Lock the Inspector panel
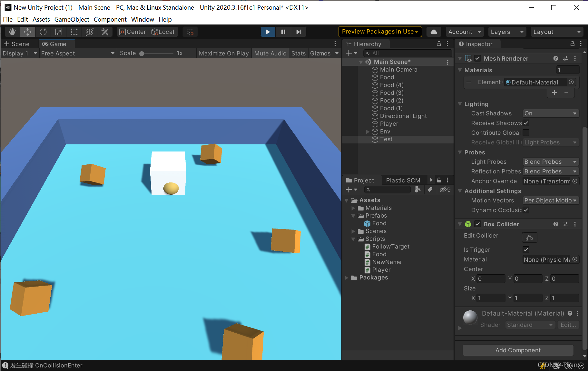Screen dimensions: 588x371 click(x=573, y=44)
